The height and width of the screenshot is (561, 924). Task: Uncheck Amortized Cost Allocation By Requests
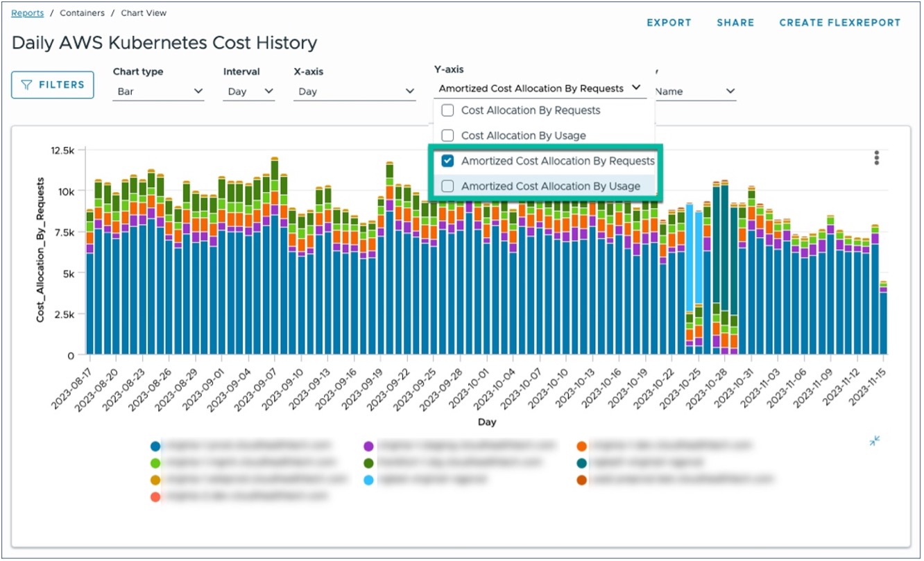[447, 161]
